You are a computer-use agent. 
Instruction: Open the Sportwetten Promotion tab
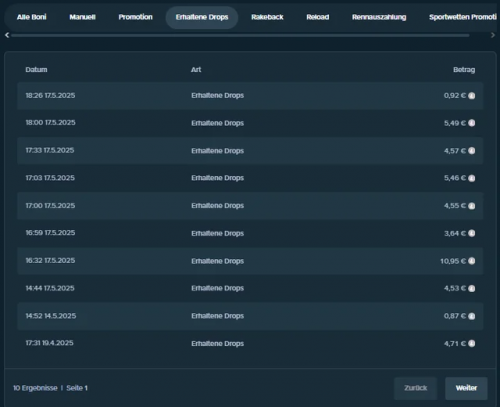tap(463, 17)
